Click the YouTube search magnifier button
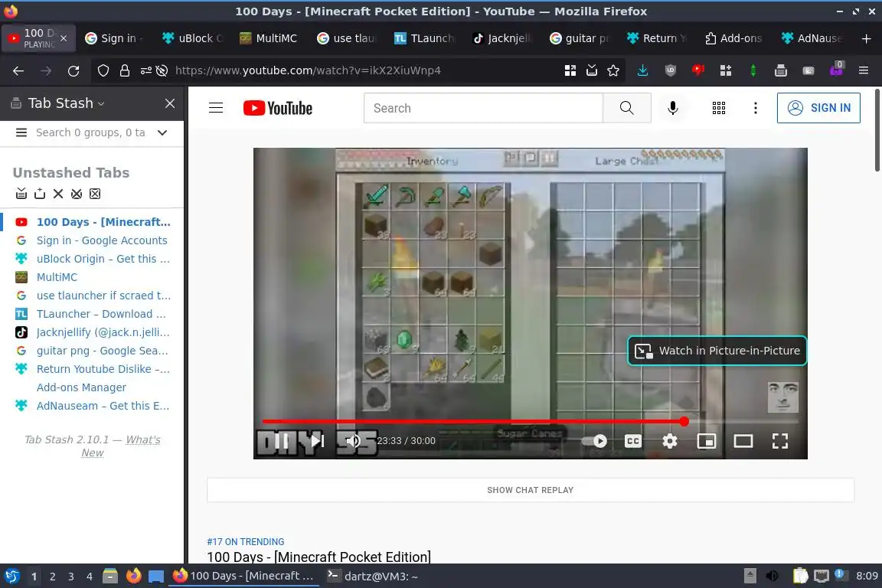882x588 pixels. point(626,107)
